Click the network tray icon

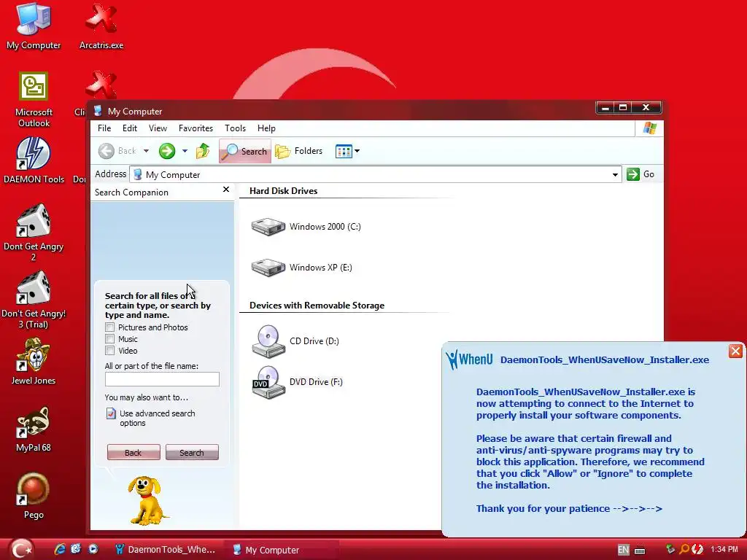[670, 550]
